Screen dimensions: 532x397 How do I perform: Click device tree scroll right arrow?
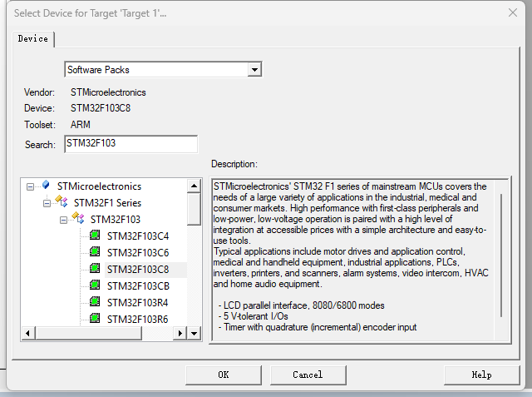180,333
